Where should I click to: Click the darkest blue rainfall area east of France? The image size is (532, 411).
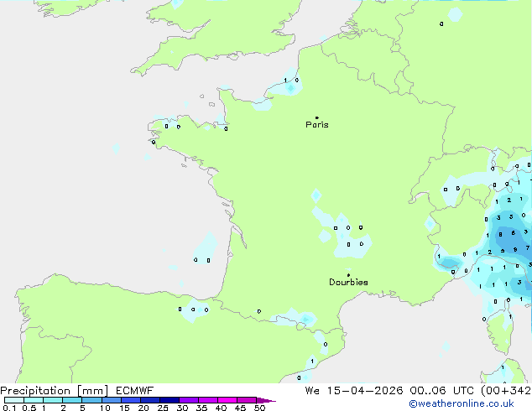click(x=511, y=237)
